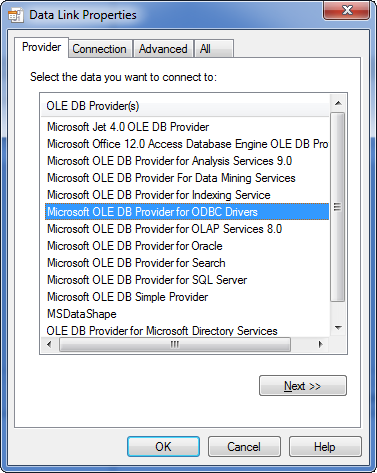Click the horizontal scrollbar right arrow
The height and width of the screenshot is (473, 377).
[x=321, y=344]
